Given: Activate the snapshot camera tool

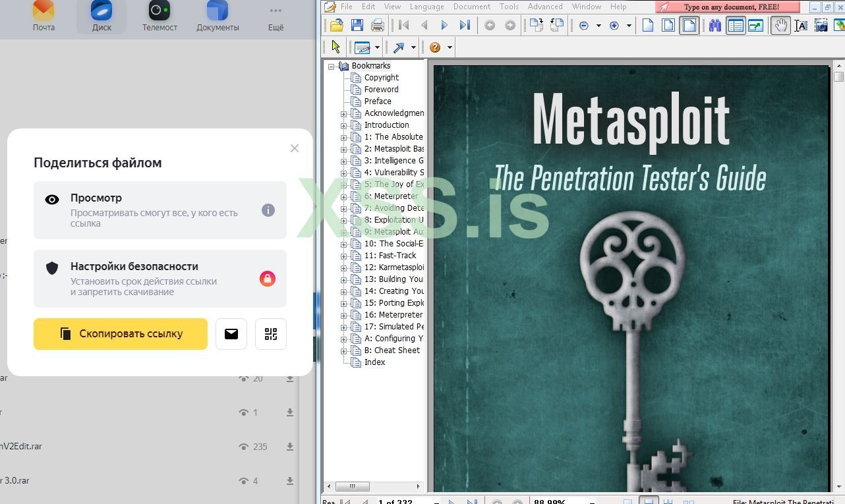Looking at the screenshot, I should tap(821, 26).
